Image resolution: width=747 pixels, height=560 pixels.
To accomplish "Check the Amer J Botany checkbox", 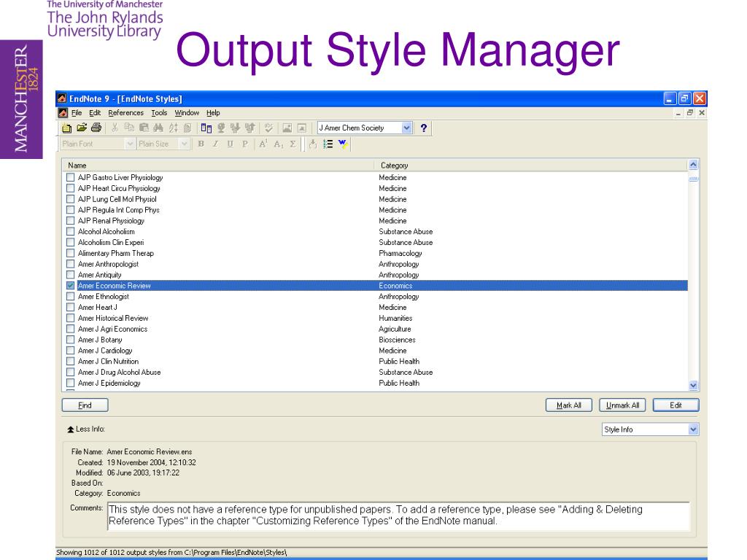I will (x=71, y=340).
